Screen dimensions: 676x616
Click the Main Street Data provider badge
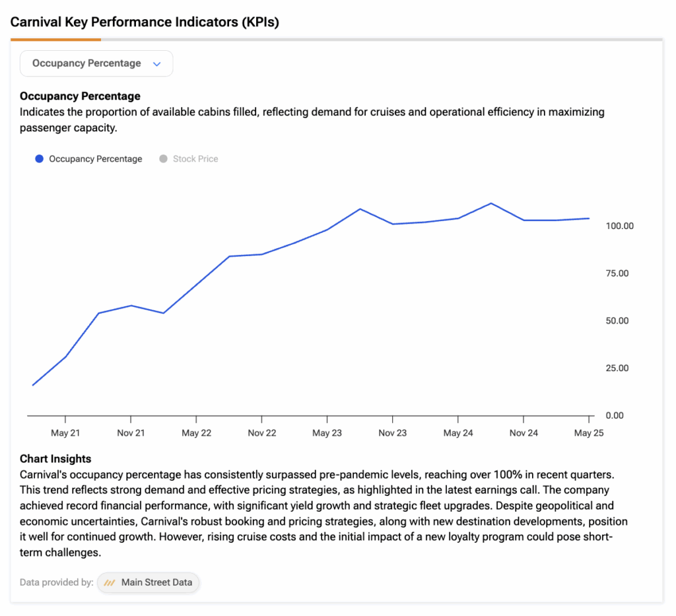tap(148, 582)
